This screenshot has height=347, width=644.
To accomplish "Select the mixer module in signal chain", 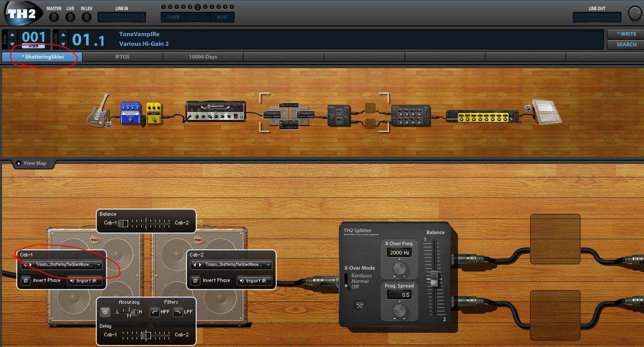I will [x=411, y=115].
